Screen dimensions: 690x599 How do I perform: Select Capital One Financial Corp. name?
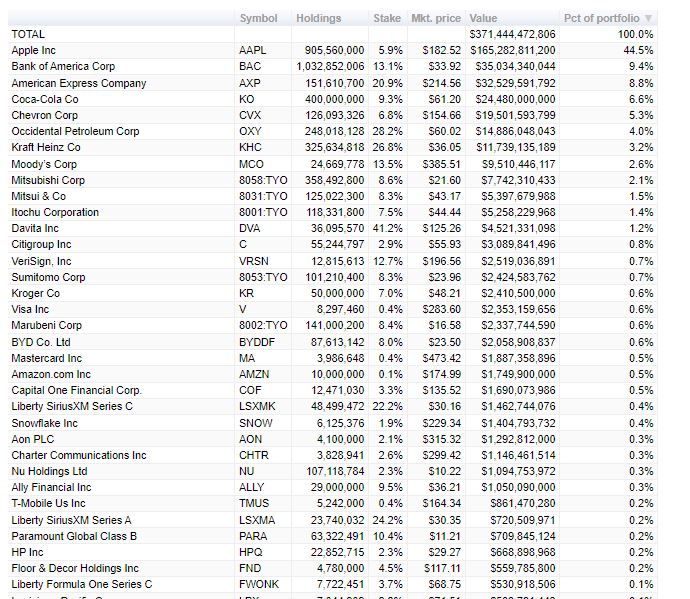77,390
